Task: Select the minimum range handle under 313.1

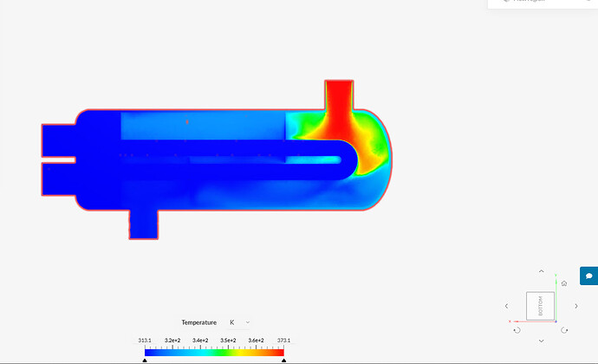Action: click(x=145, y=361)
